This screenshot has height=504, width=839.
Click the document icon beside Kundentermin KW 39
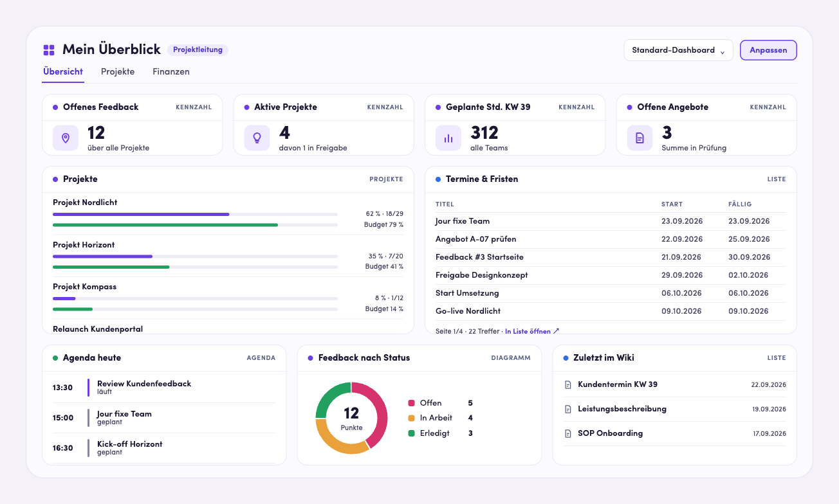(567, 385)
